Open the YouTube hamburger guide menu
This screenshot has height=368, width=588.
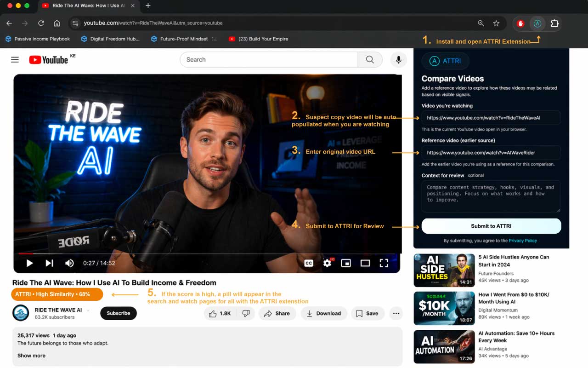tap(15, 59)
